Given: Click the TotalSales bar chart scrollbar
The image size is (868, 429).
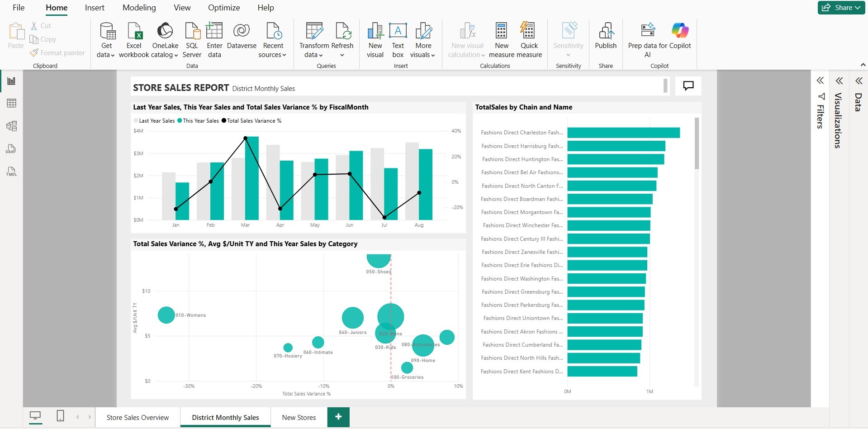Looking at the screenshot, I should point(697,144).
